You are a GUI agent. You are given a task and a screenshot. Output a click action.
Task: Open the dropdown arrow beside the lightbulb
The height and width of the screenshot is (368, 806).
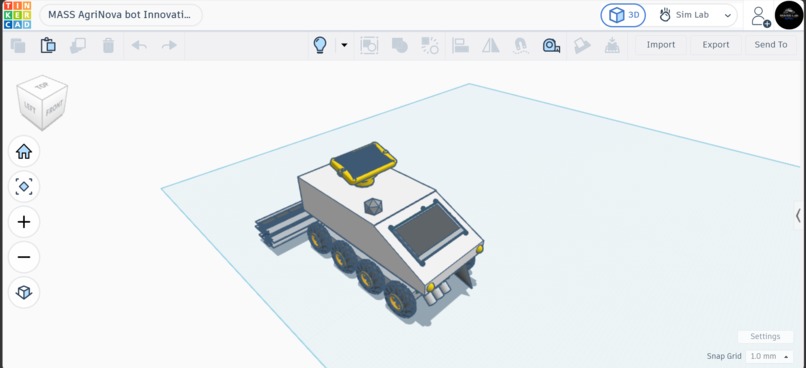(x=344, y=45)
